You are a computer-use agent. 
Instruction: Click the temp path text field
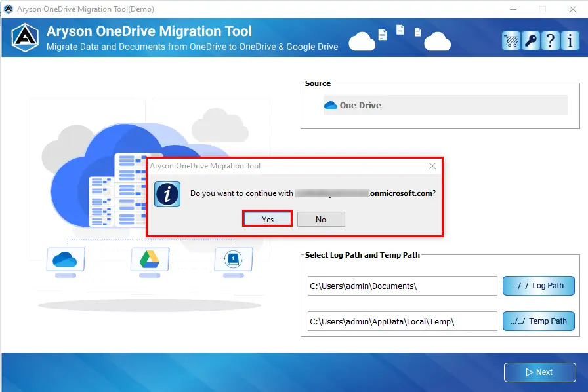pos(402,321)
